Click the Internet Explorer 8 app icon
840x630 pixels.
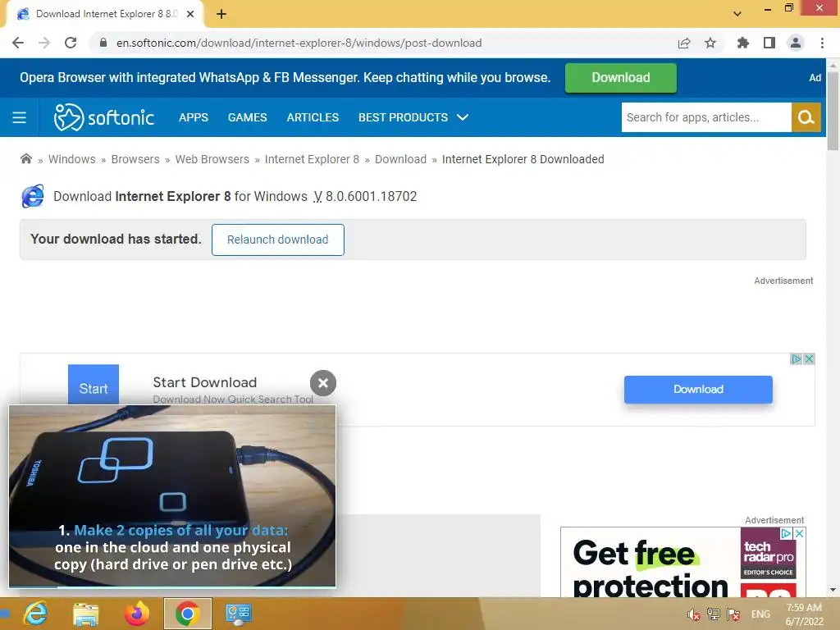point(33,196)
